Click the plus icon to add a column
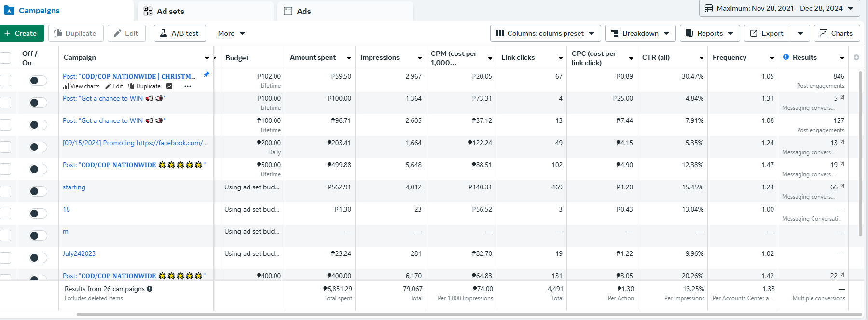The width and height of the screenshot is (868, 320). (856, 57)
